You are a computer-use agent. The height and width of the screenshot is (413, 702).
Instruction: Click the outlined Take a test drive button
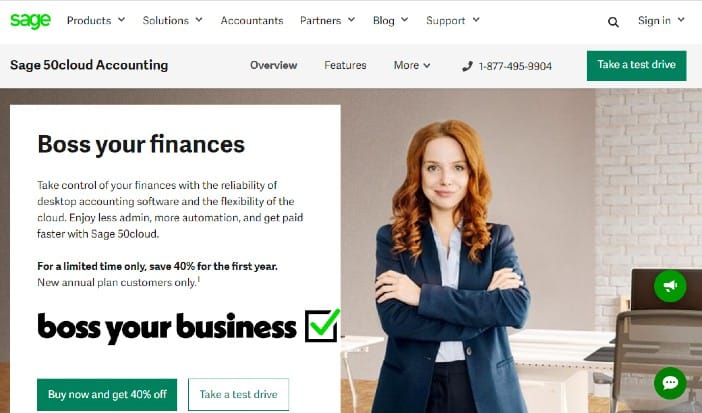pyautogui.click(x=238, y=394)
